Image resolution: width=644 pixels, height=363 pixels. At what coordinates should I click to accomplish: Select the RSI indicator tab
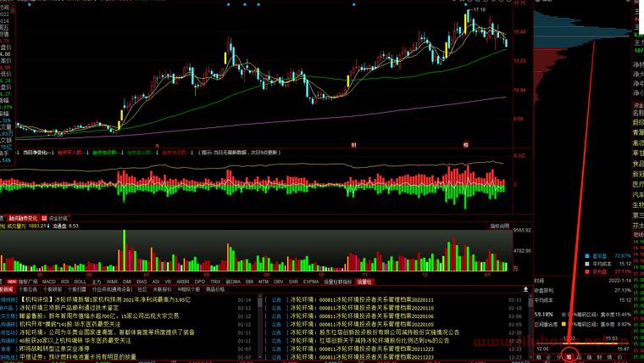coord(65,281)
